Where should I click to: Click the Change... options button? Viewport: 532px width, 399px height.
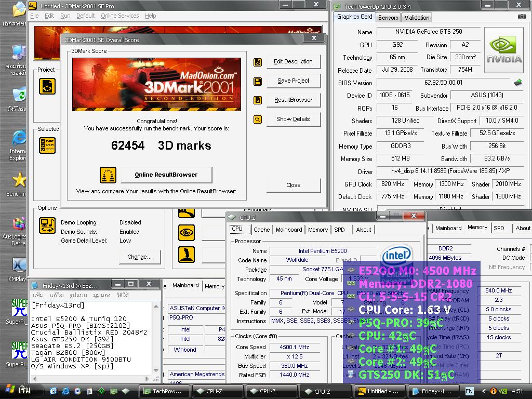point(139,257)
